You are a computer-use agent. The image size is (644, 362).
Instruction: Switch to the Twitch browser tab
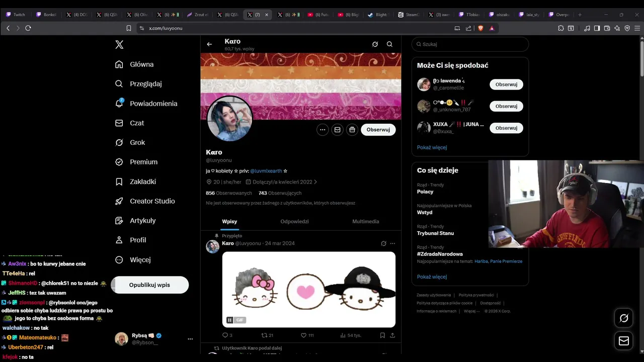click(16, 15)
